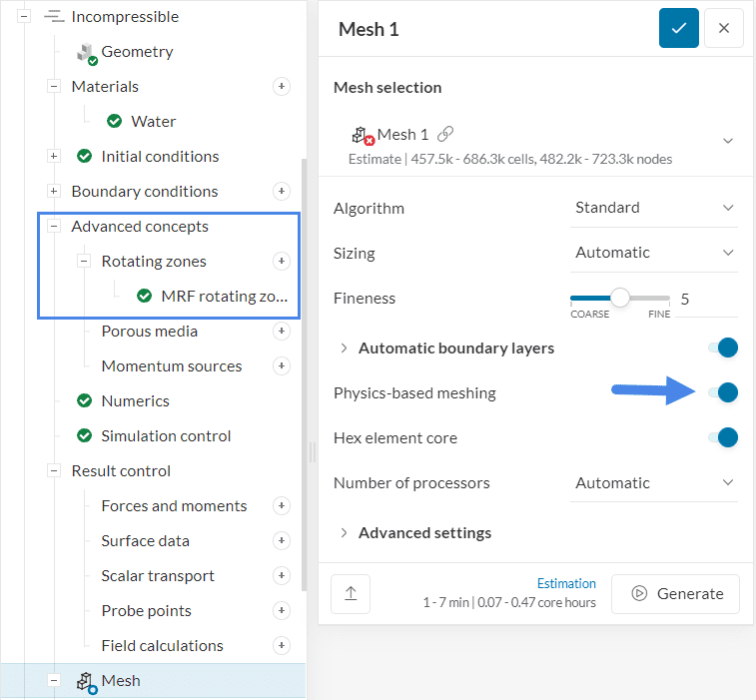Add Probe points via plus icon

point(282,611)
